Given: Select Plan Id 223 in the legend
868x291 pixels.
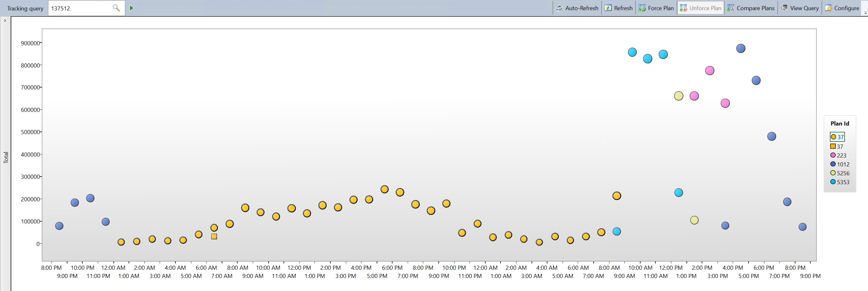Looking at the screenshot, I should [x=838, y=155].
